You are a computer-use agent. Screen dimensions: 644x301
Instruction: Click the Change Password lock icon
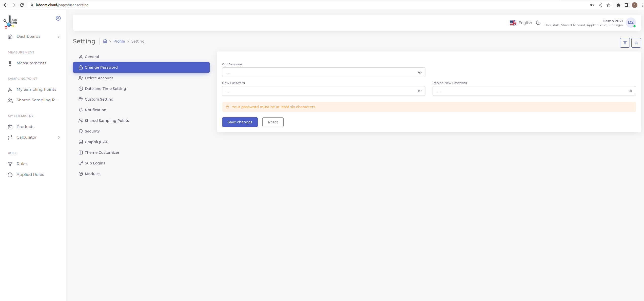click(81, 67)
